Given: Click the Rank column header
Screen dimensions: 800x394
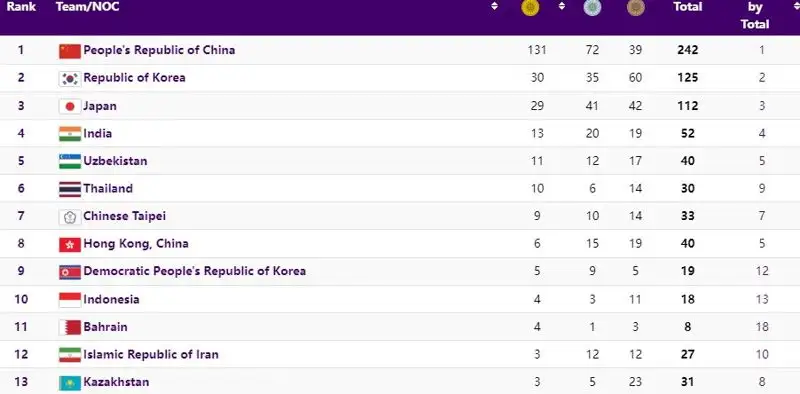Looking at the screenshot, I should point(21,7).
